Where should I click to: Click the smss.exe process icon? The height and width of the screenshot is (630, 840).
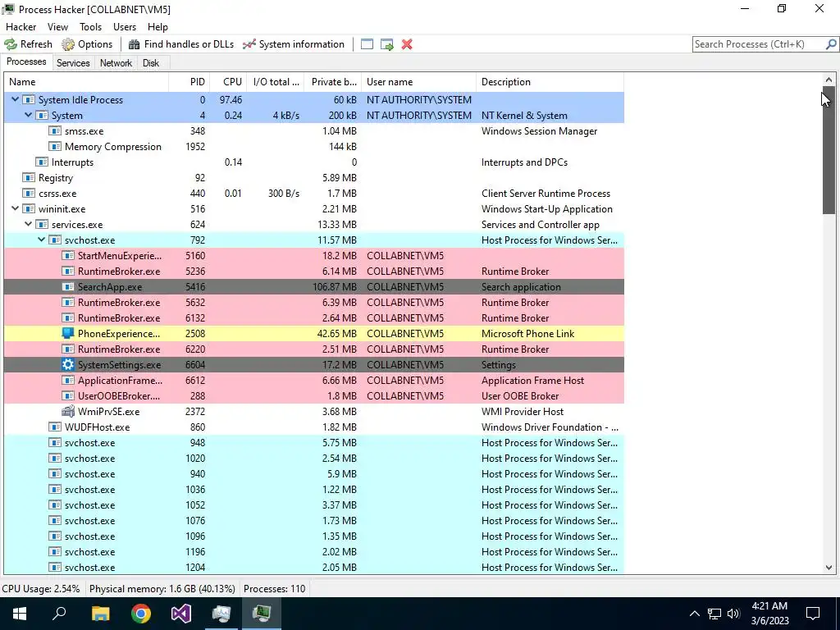tap(55, 131)
